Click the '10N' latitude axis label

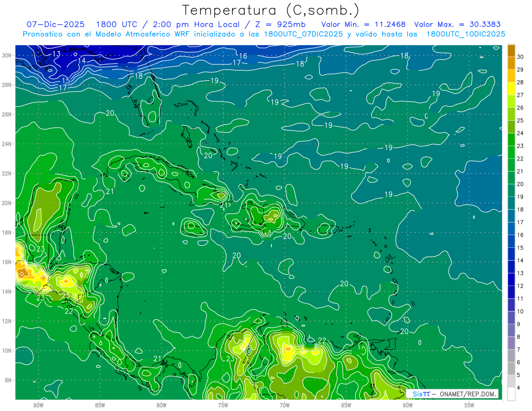pos(7,351)
